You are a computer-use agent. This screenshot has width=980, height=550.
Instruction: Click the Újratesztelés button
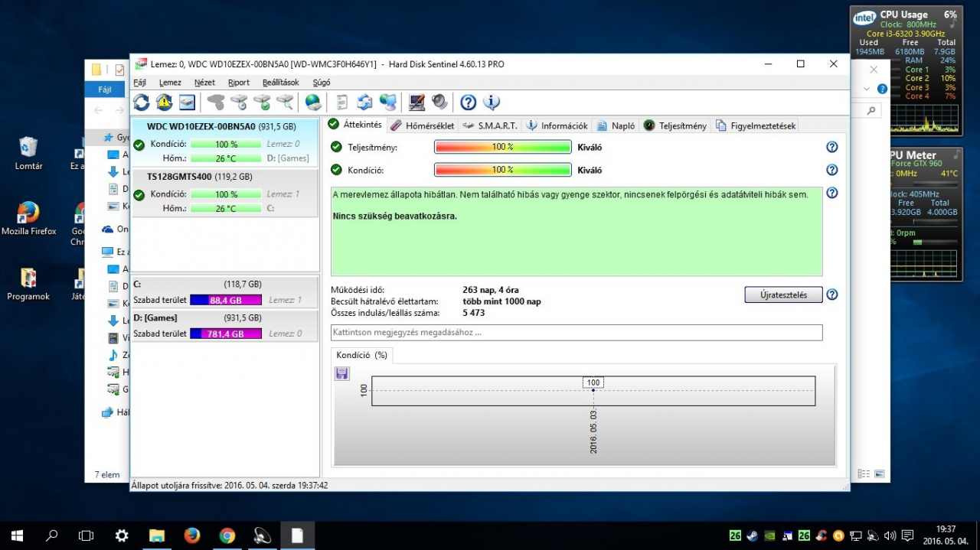[x=783, y=295]
